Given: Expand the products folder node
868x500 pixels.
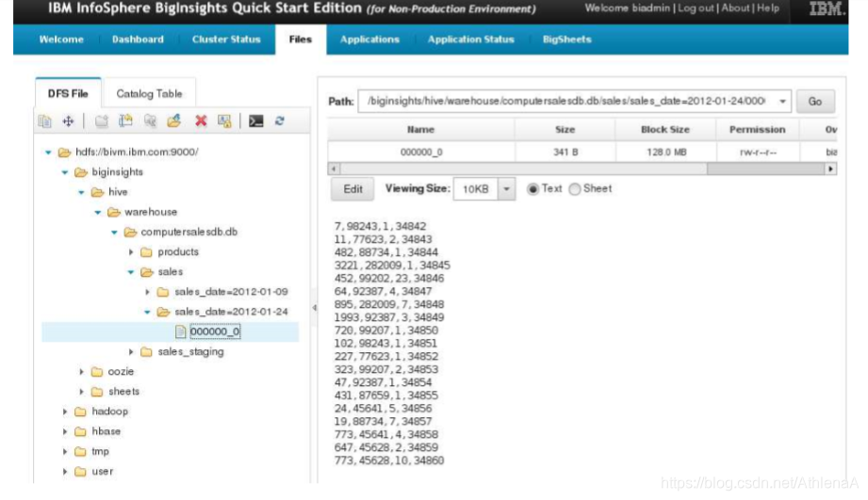Looking at the screenshot, I should [x=131, y=252].
